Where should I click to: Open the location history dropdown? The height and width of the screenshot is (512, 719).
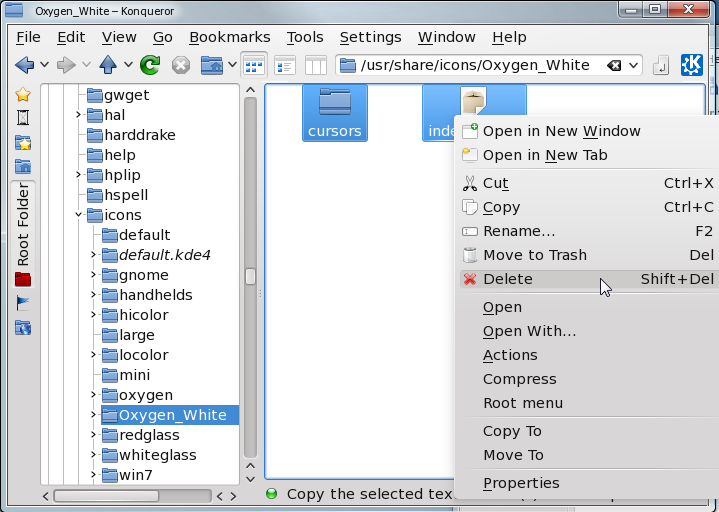[633, 66]
